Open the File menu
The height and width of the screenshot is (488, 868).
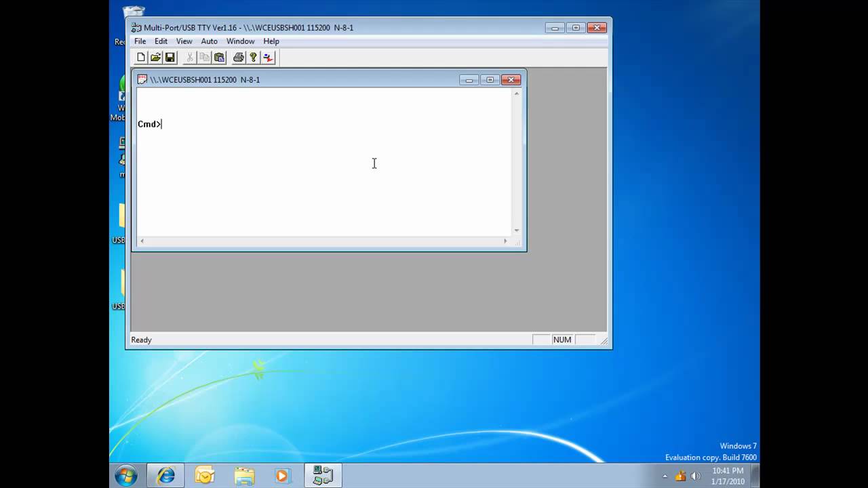click(x=140, y=41)
